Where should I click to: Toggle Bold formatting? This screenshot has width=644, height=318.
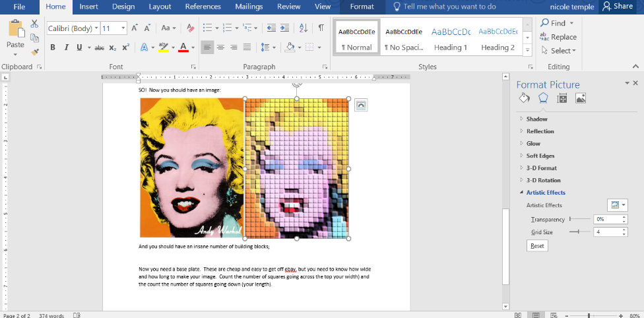tap(53, 48)
